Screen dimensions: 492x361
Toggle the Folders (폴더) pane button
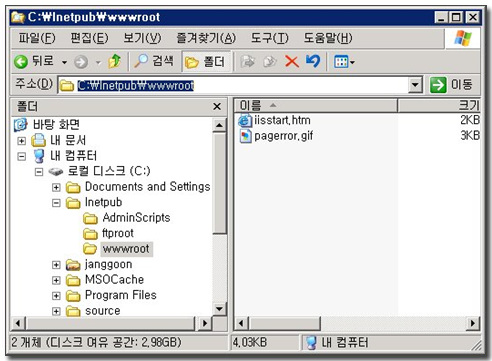(206, 62)
